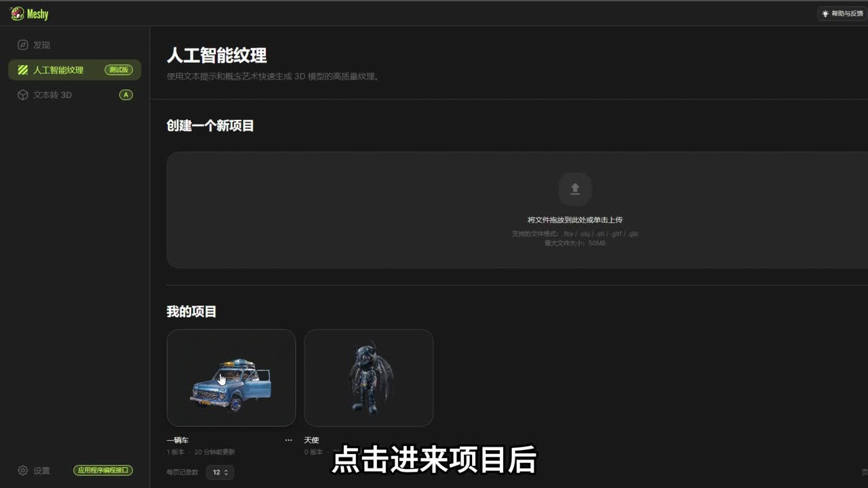The width and height of the screenshot is (868, 488).
Task: Click the Meshy brand name text
Action: [38, 14]
